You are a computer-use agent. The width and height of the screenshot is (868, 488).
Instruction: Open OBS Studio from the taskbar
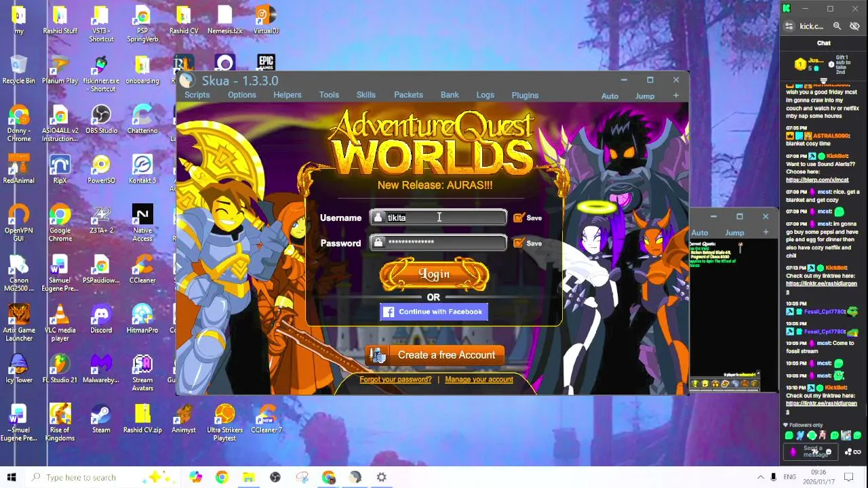tap(275, 477)
